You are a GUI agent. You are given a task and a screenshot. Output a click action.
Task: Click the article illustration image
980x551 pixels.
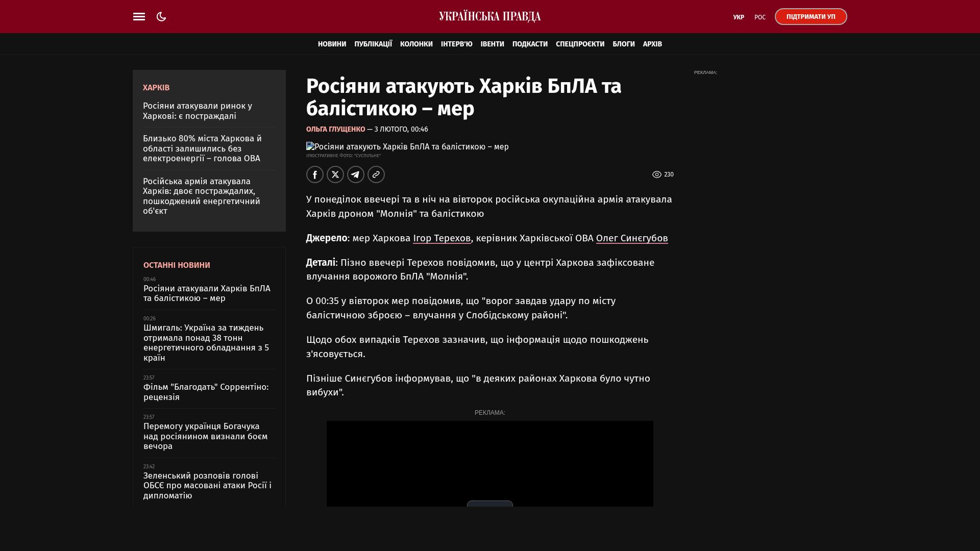(407, 147)
